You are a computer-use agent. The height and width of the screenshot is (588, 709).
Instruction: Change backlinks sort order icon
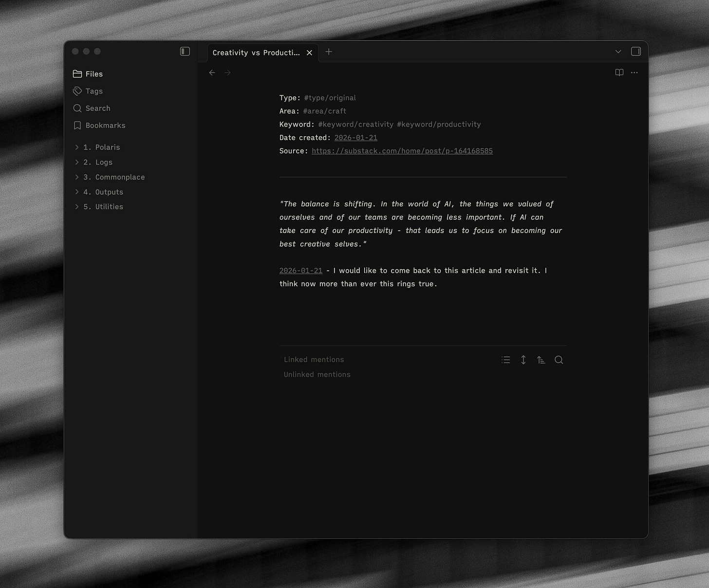[x=541, y=360]
